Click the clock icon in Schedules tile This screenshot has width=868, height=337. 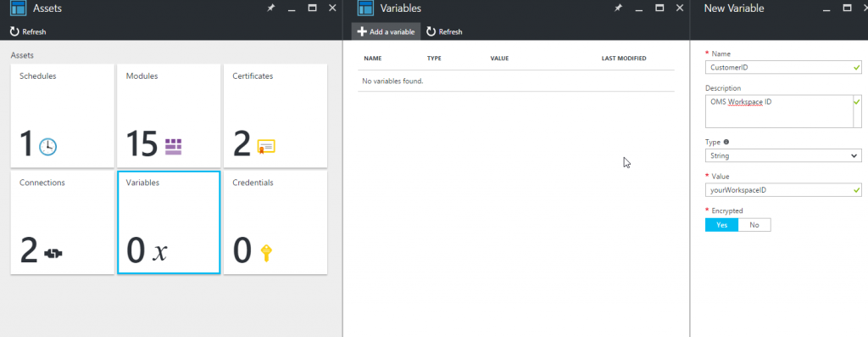(48, 146)
